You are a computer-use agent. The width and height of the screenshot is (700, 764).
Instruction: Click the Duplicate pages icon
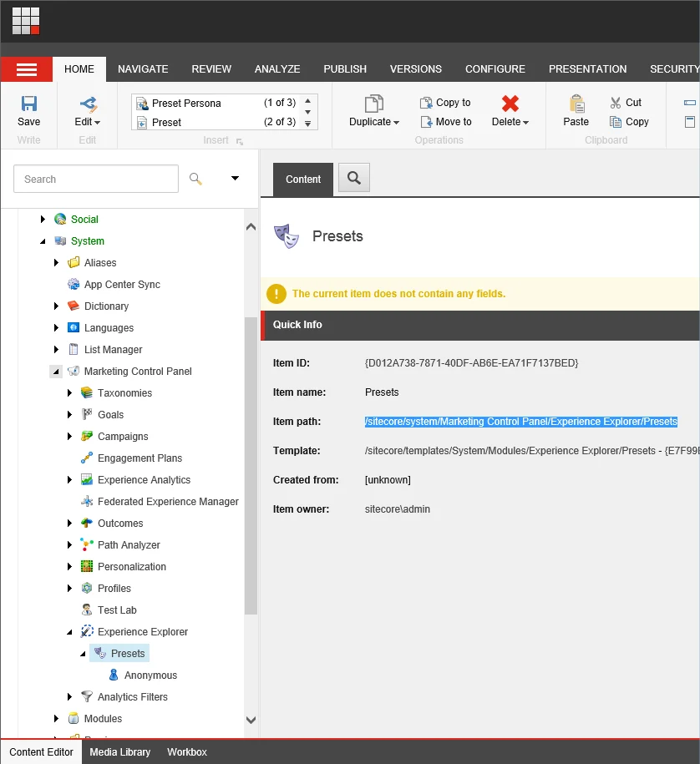coord(374,104)
